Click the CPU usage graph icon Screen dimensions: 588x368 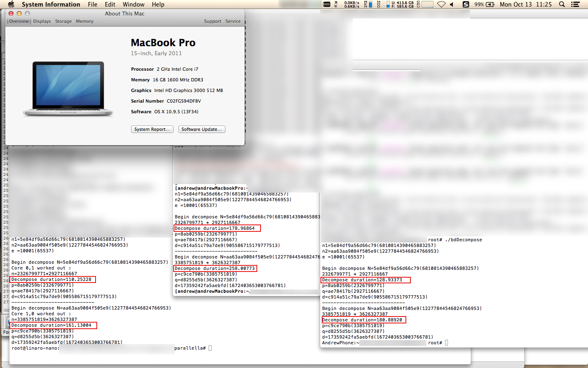427,4
